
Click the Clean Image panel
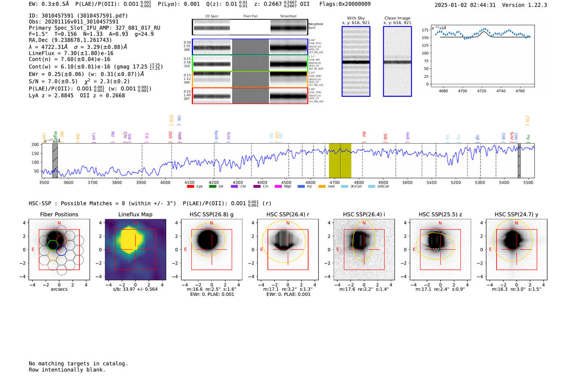pos(397,61)
